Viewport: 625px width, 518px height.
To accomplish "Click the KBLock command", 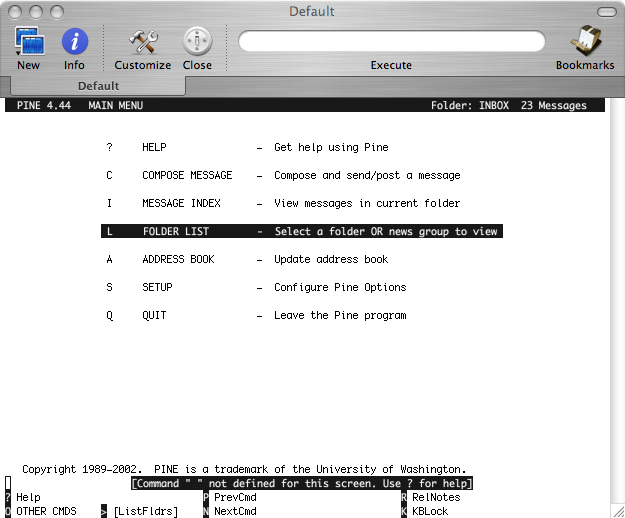I will pos(425,511).
